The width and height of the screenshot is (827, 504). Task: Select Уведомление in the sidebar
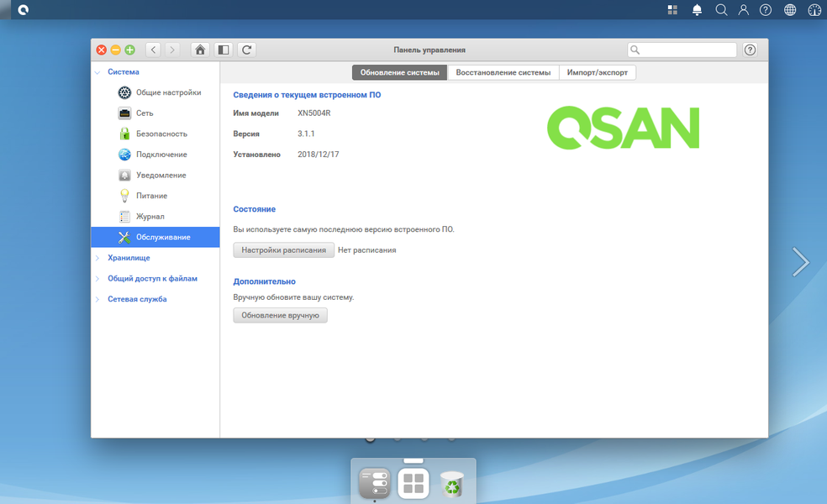[x=155, y=175]
